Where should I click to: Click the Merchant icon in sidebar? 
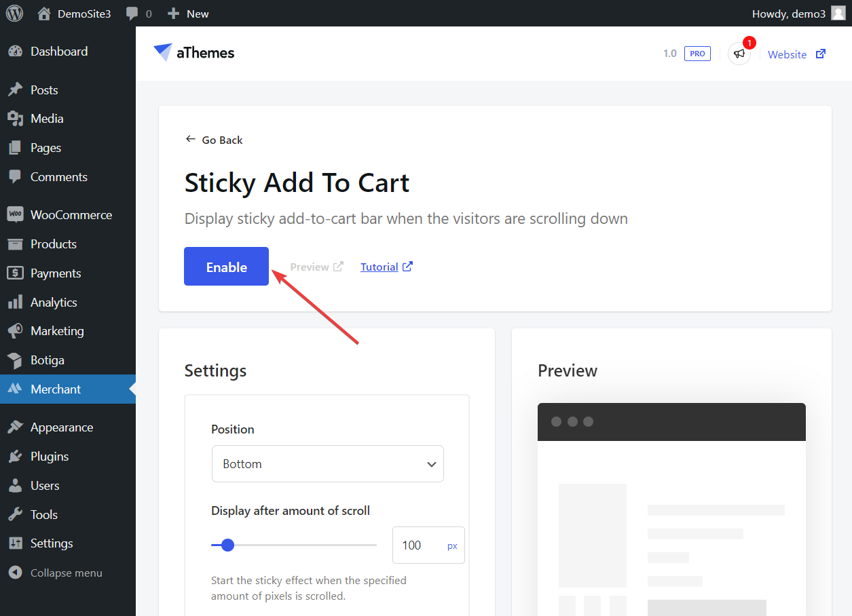point(15,389)
